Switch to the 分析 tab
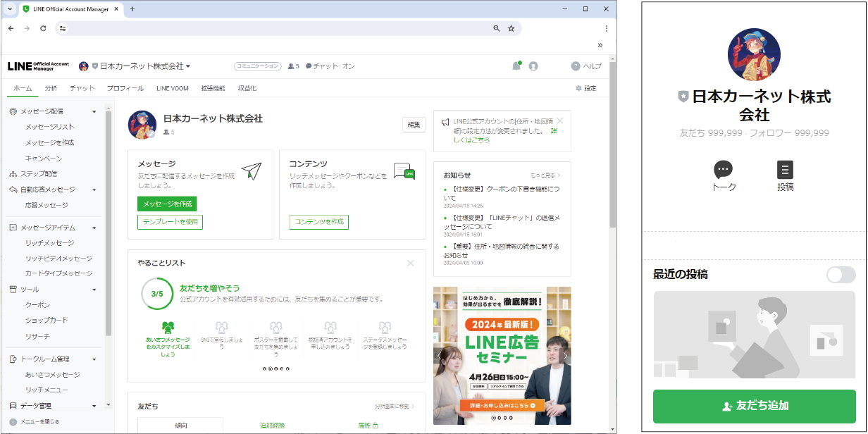The height and width of the screenshot is (434, 868). point(51,88)
